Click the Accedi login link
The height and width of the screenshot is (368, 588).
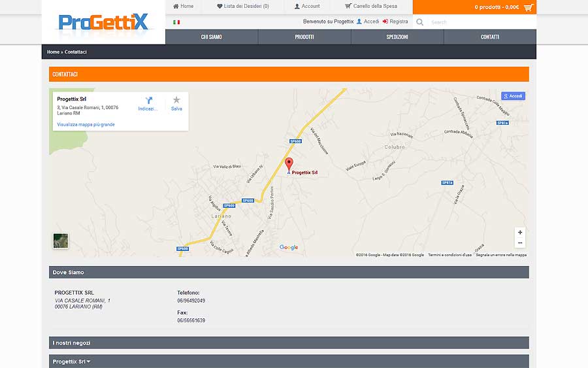point(371,22)
